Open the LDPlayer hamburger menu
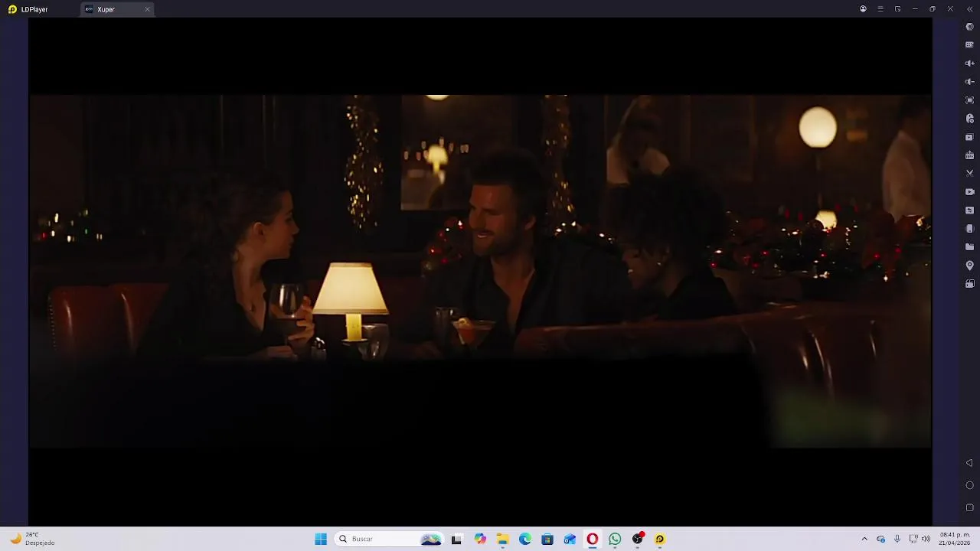The height and width of the screenshot is (551, 980). (880, 9)
